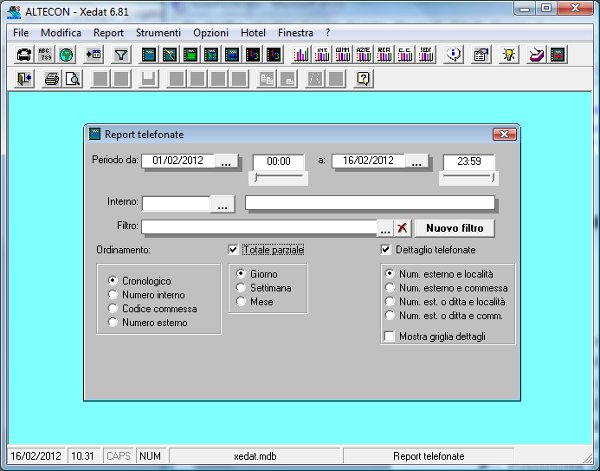This screenshot has width=600, height=471.
Task: Open date picker for Periodo da field
Action: pos(226,161)
